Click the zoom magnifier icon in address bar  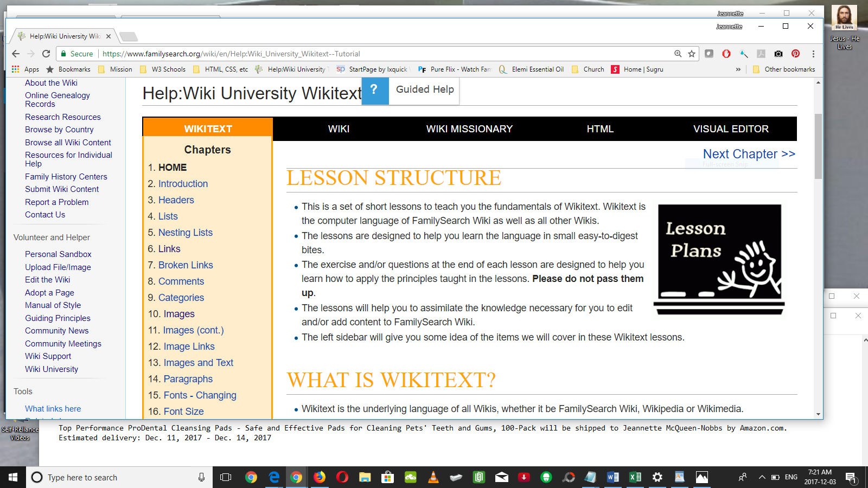(x=678, y=54)
